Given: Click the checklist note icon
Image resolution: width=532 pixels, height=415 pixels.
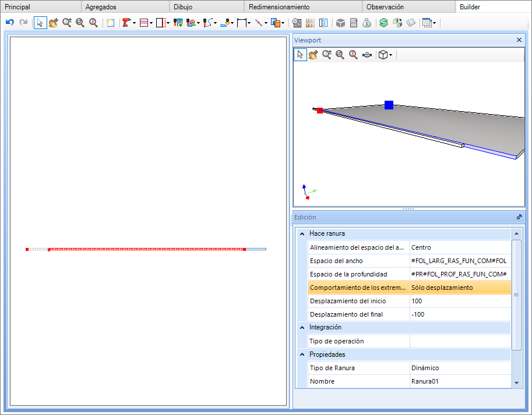Looking at the screenshot, I should click(411, 23).
